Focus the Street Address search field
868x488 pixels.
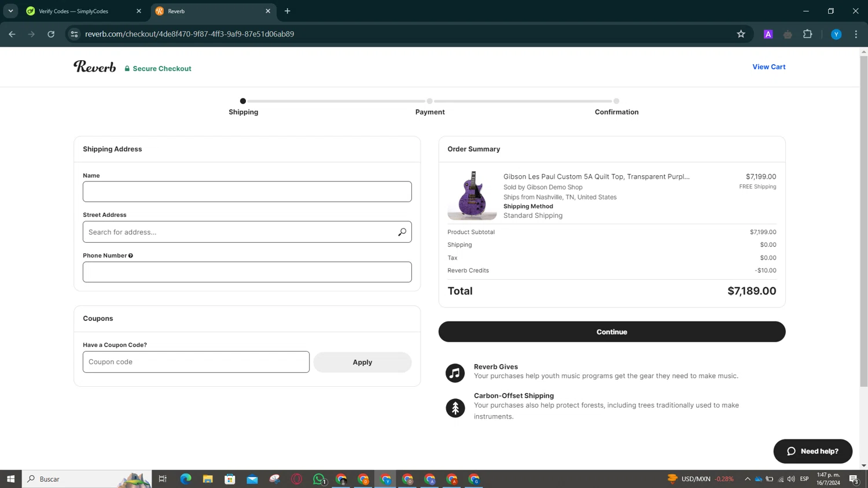click(247, 232)
